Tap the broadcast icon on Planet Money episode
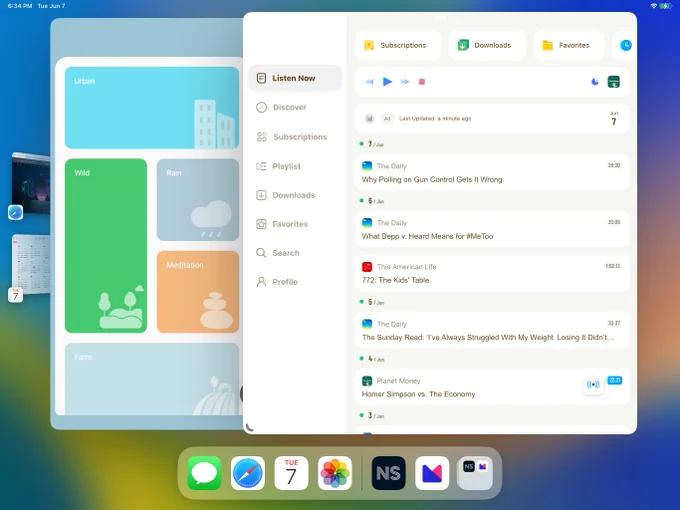The width and height of the screenshot is (680, 510). 593,384
